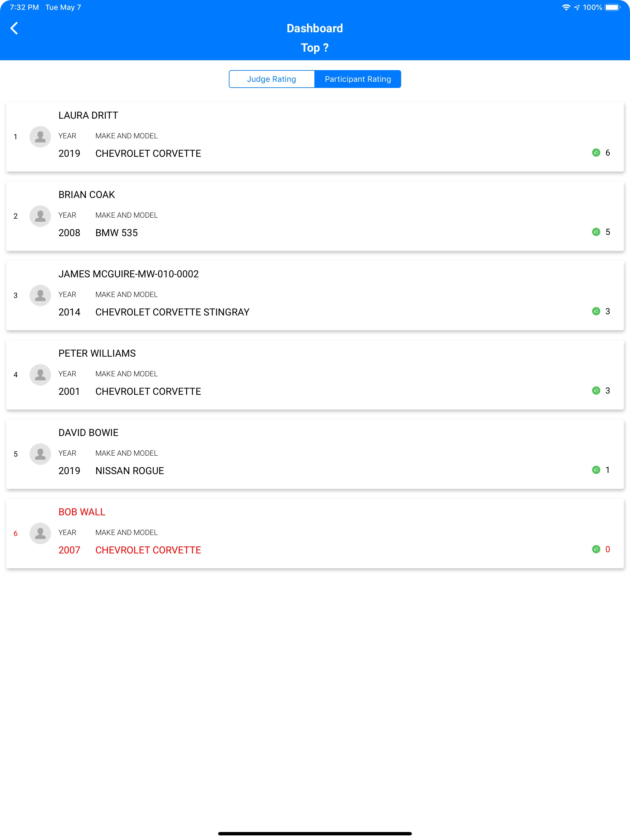
Task: Open LAURA DRITT's entry name
Action: coord(88,115)
